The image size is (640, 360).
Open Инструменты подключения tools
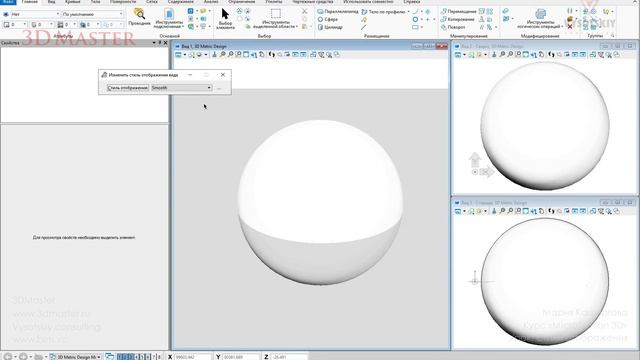(x=169, y=18)
